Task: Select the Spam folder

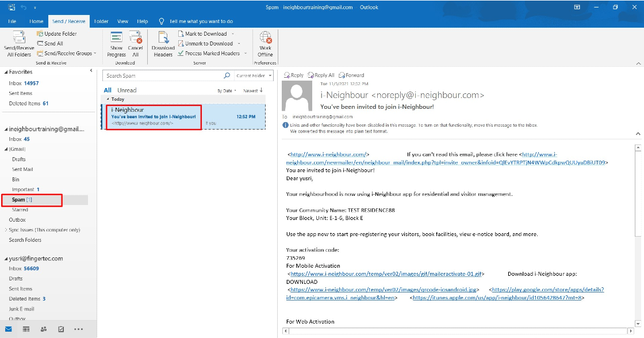Action: pos(45,200)
